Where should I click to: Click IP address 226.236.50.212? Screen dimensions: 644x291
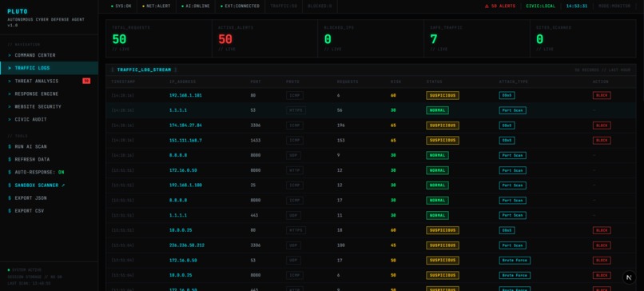(x=187, y=245)
